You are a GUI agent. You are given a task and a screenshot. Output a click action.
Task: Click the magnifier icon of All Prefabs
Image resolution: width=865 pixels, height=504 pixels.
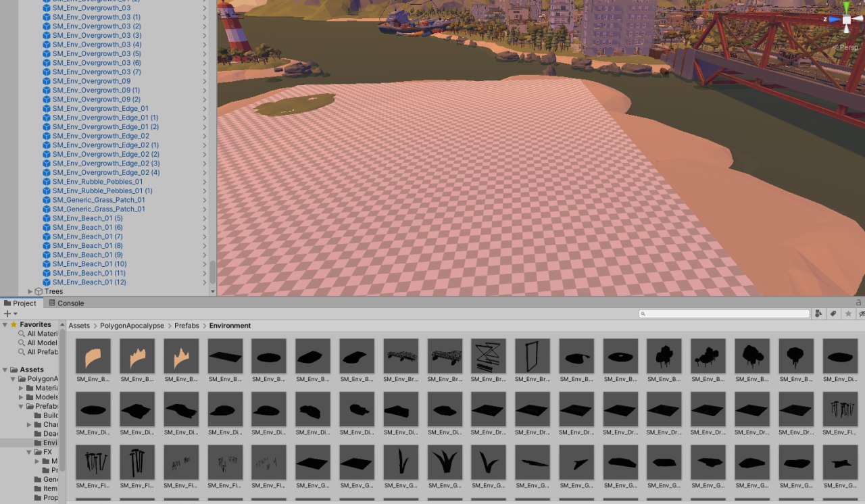22,352
